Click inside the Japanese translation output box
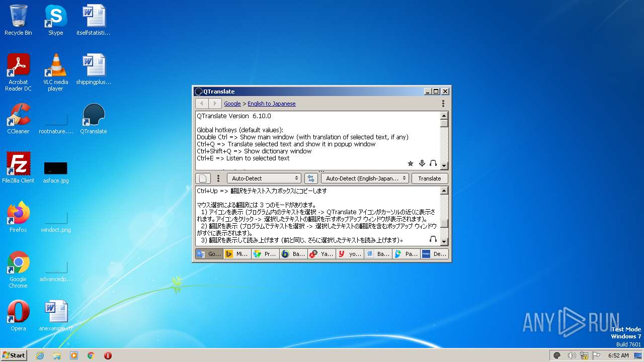Image resolution: width=644 pixels, height=362 pixels. coord(317,216)
